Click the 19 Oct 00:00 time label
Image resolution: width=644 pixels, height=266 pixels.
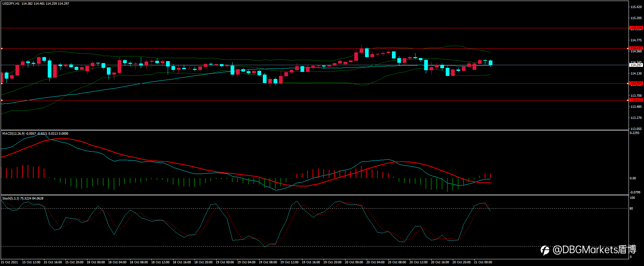pos(225,262)
